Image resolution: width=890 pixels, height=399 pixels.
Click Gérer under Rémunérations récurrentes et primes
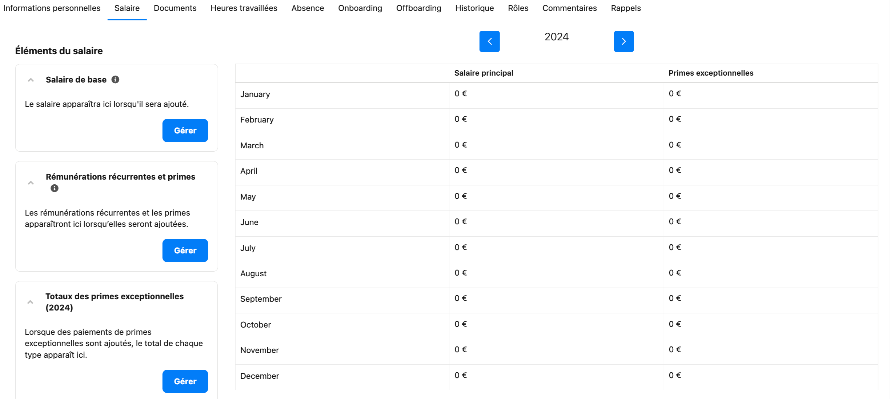185,250
